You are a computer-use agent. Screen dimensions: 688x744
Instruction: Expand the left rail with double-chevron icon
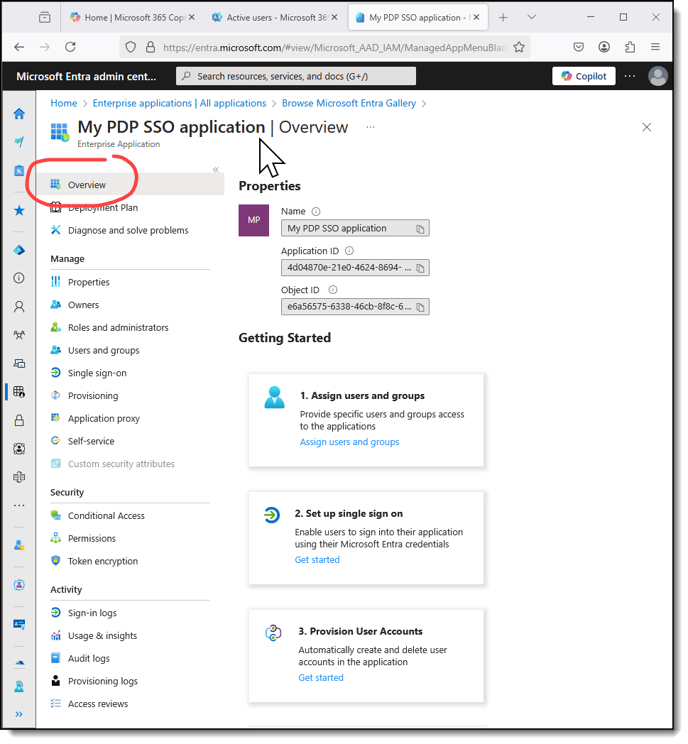(19, 715)
